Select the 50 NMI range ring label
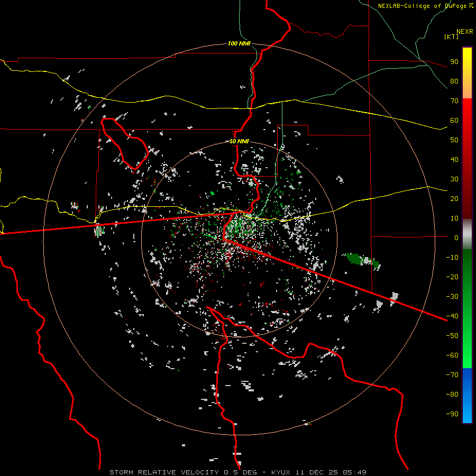Screen dimensions: 476x476 click(239, 141)
